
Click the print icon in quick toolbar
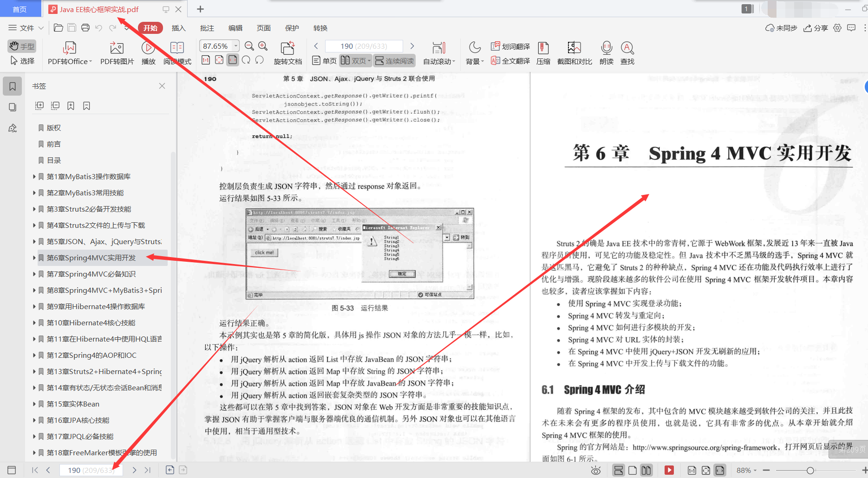[x=85, y=28]
